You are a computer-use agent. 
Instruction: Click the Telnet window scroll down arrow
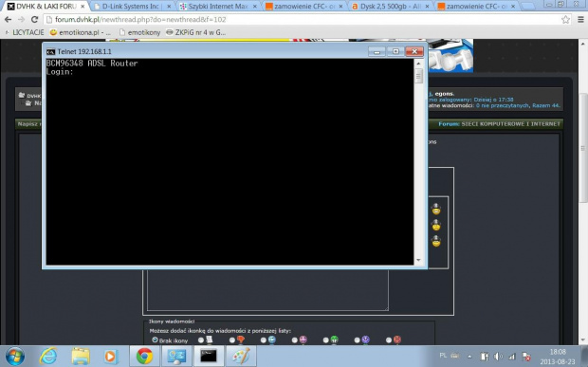418,260
